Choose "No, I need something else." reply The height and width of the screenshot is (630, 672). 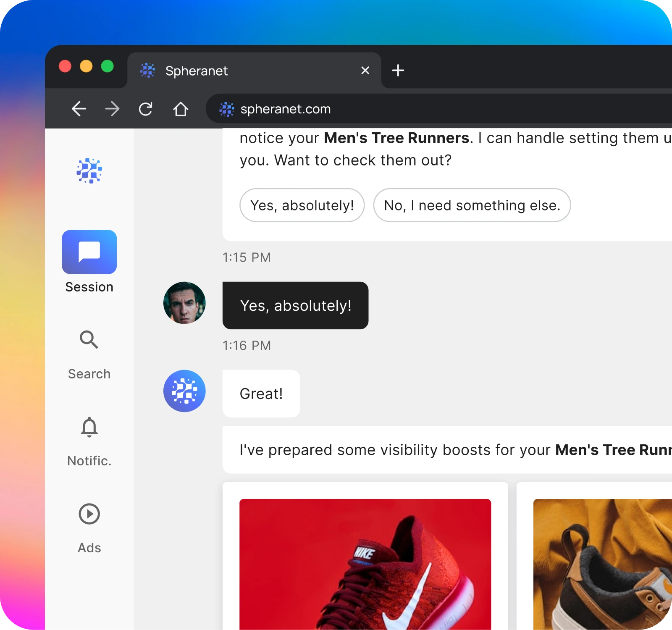coord(472,205)
